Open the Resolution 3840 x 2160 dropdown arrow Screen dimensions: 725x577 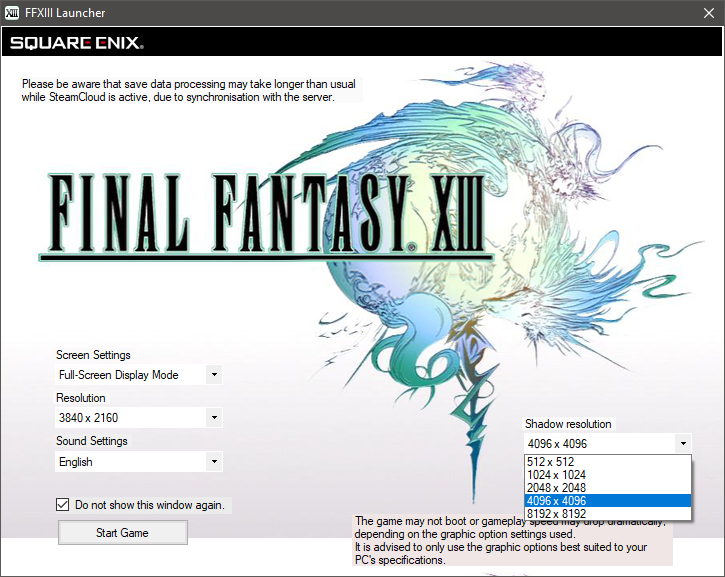pyautogui.click(x=214, y=417)
